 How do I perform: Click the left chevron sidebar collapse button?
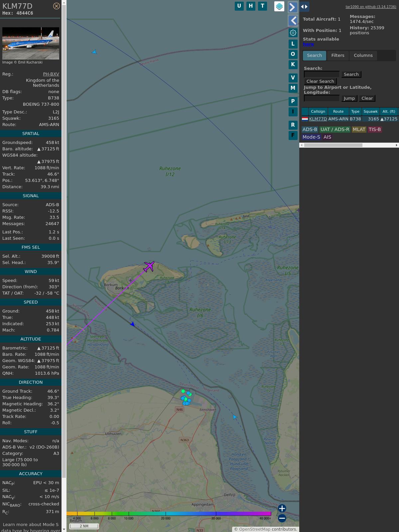tap(293, 21)
